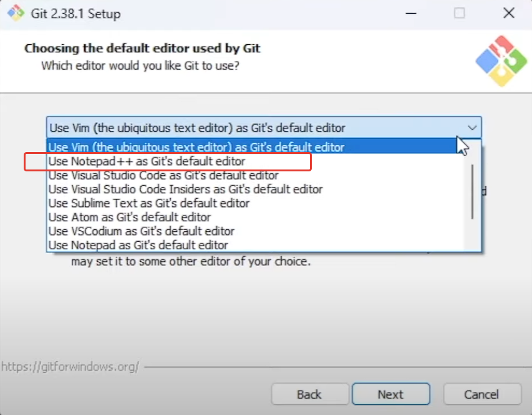
Task: Open the gitforwindows.org link
Action: 70,366
